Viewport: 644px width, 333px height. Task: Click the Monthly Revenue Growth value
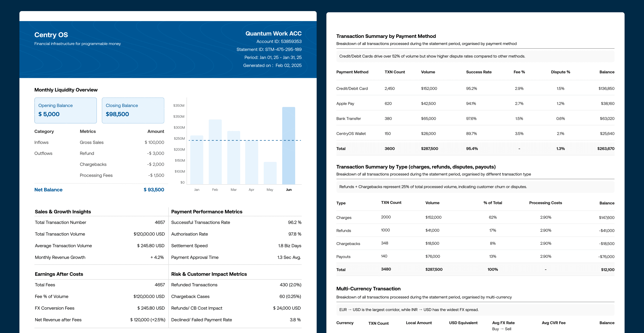pyautogui.click(x=157, y=257)
